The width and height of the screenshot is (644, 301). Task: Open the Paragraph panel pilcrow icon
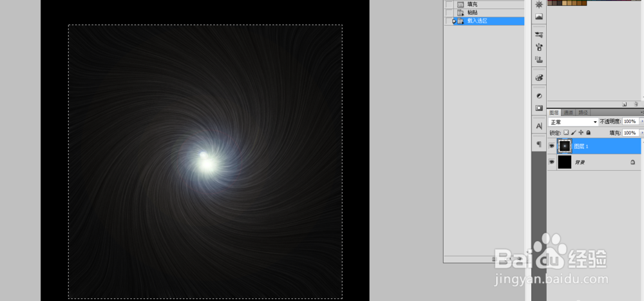pos(539,144)
